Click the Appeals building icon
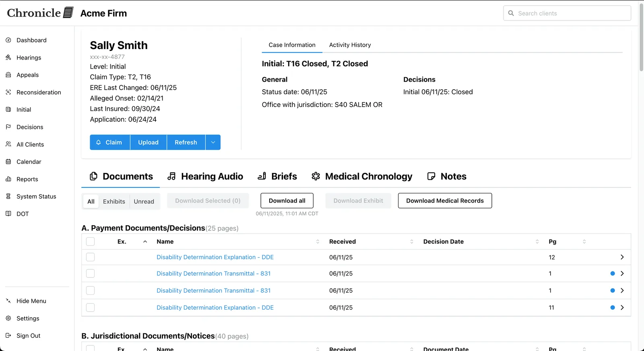644x351 pixels. pyautogui.click(x=8, y=75)
